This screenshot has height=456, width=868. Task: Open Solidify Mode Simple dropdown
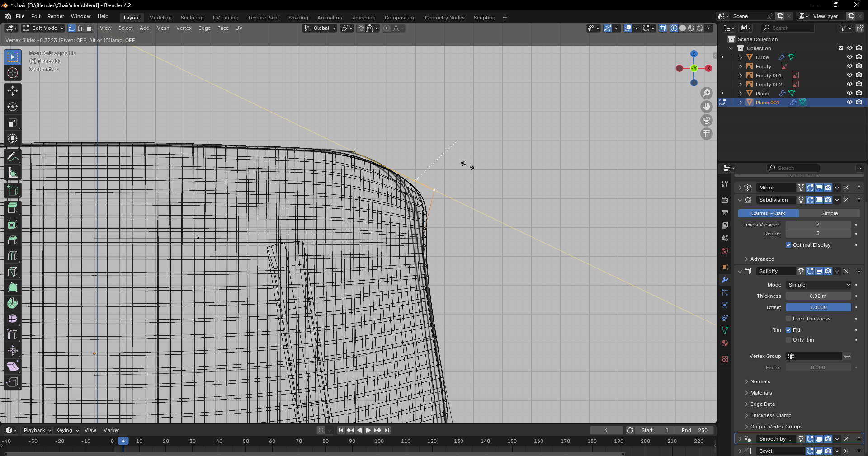pos(818,285)
